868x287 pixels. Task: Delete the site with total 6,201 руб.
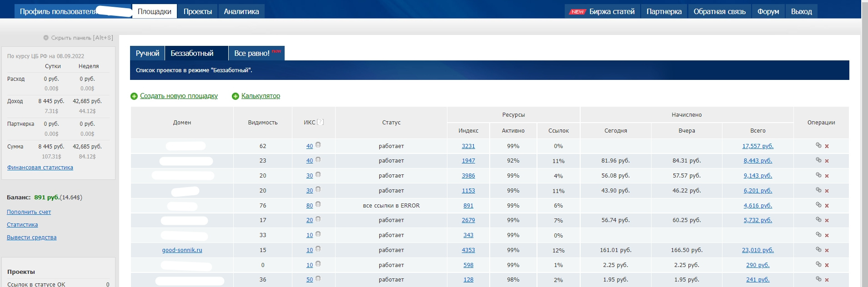(x=827, y=191)
